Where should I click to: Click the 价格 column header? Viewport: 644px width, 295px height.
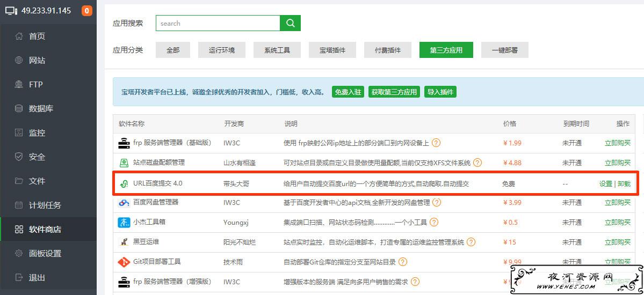coord(509,123)
